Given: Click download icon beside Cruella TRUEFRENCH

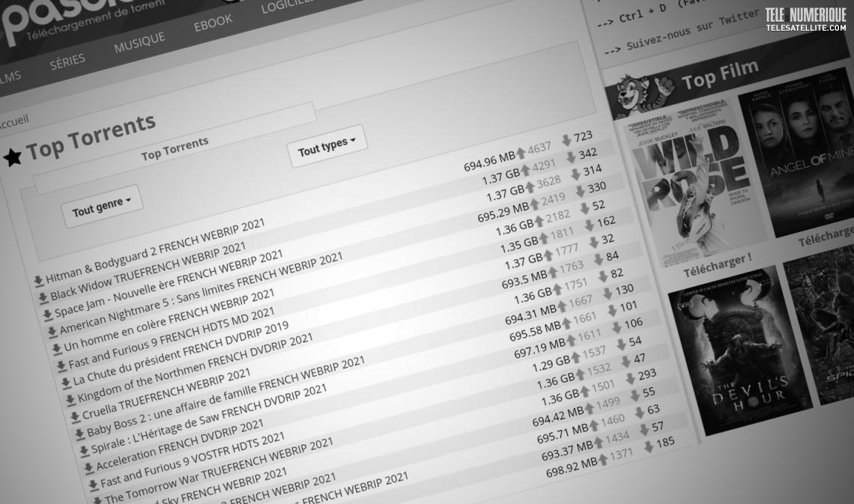Looking at the screenshot, I should coord(75,417).
